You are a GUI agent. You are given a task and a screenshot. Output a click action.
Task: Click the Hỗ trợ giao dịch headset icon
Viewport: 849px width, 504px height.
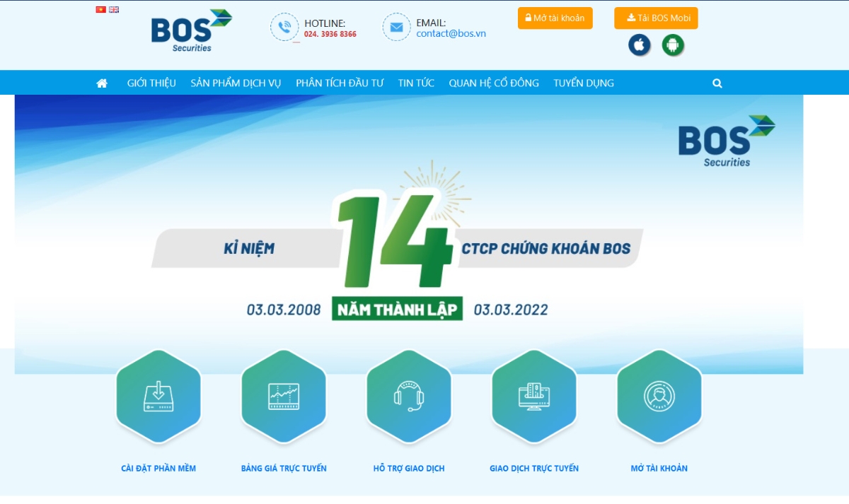(409, 397)
